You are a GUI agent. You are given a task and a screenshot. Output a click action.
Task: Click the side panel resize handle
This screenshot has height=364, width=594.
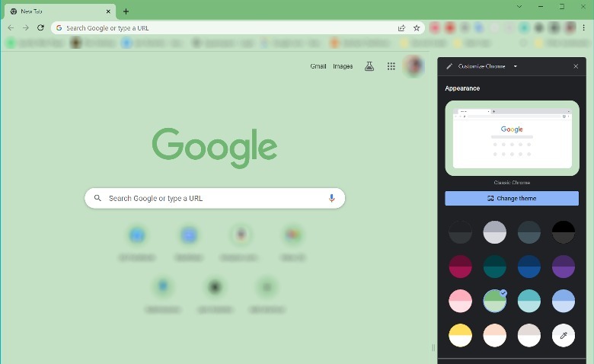point(433,348)
